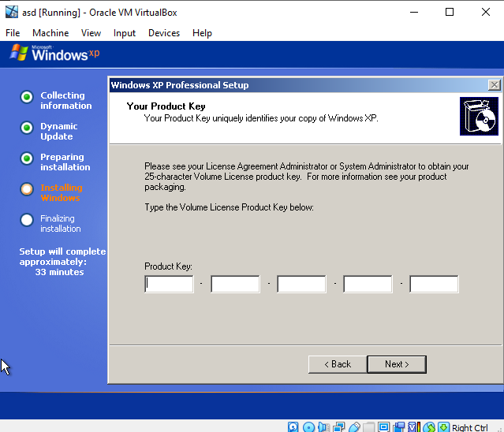The height and width of the screenshot is (432, 504).
Task: Open the Machine menu
Action: click(50, 33)
